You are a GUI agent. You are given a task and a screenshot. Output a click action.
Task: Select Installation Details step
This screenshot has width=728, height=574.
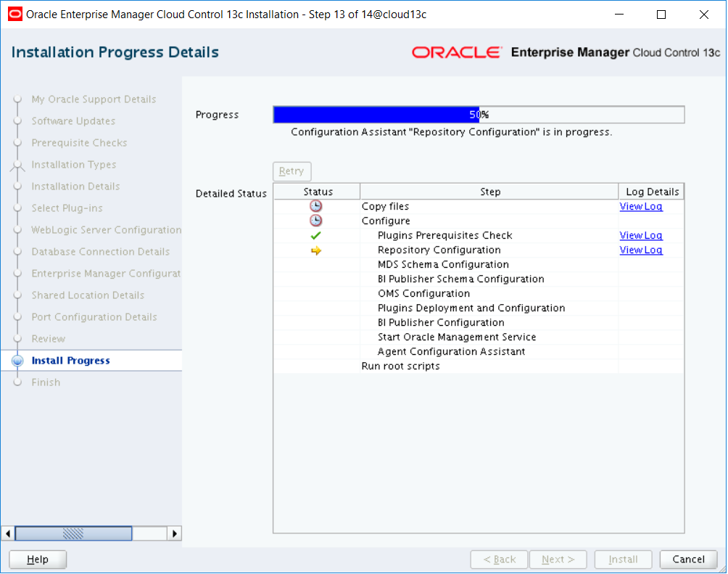tap(75, 186)
